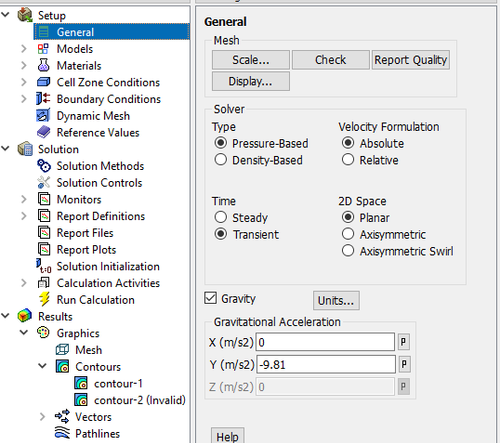The width and height of the screenshot is (500, 443).
Task: Click the Boundary Conditions icon
Action: (43, 99)
